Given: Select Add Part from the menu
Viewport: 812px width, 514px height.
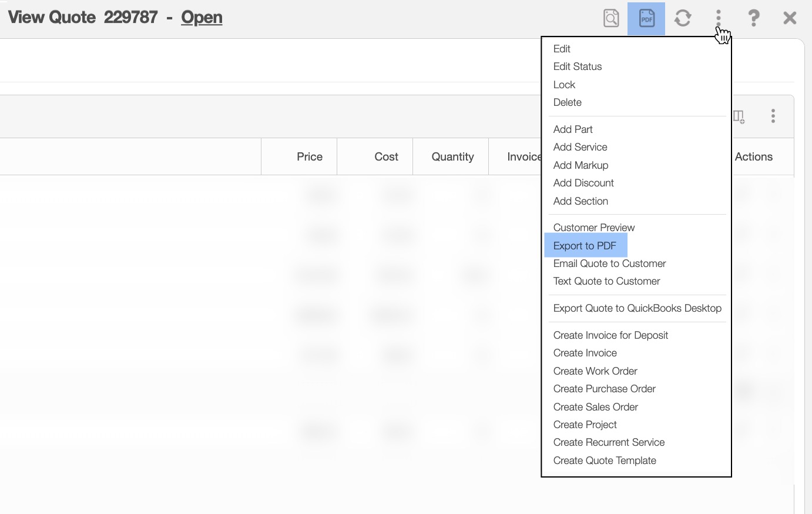Looking at the screenshot, I should (x=573, y=129).
